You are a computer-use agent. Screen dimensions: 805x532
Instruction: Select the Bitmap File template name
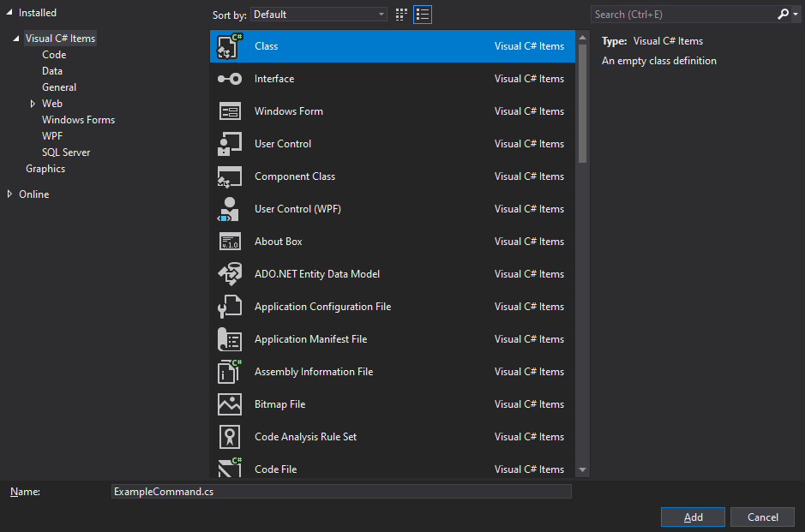[279, 404]
